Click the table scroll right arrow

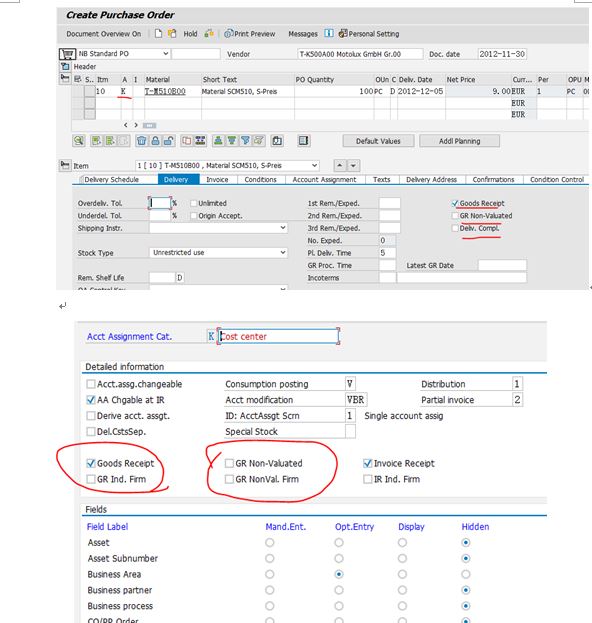coord(136,125)
